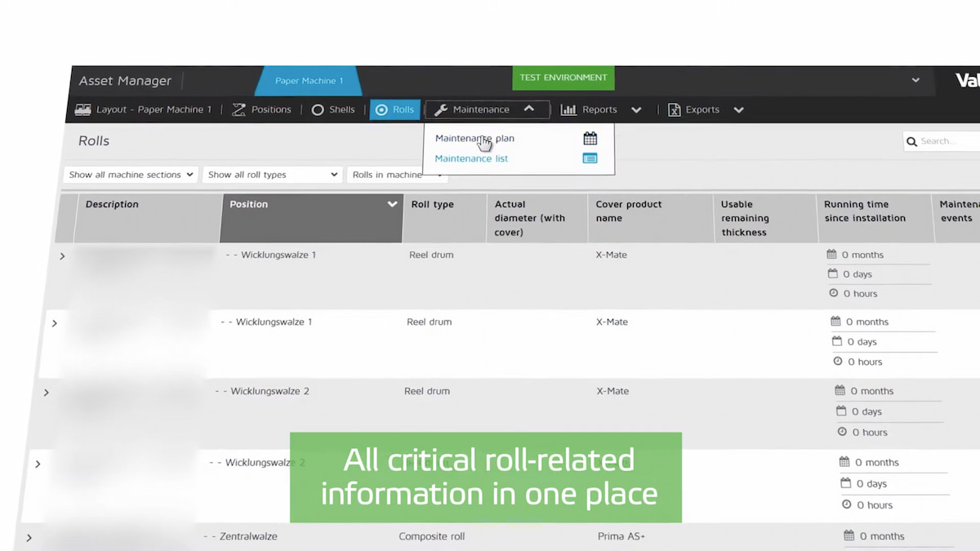This screenshot has width=980, height=551.
Task: Click the Shells circle icon
Action: (318, 109)
